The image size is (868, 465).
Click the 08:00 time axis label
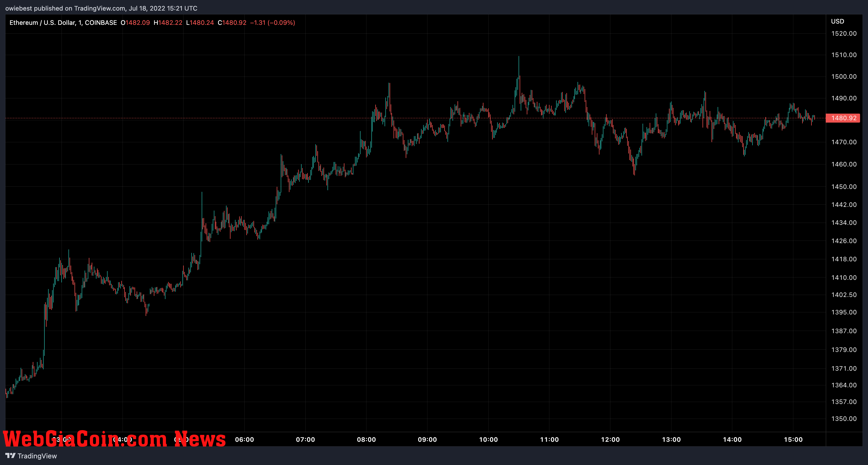tap(366, 439)
